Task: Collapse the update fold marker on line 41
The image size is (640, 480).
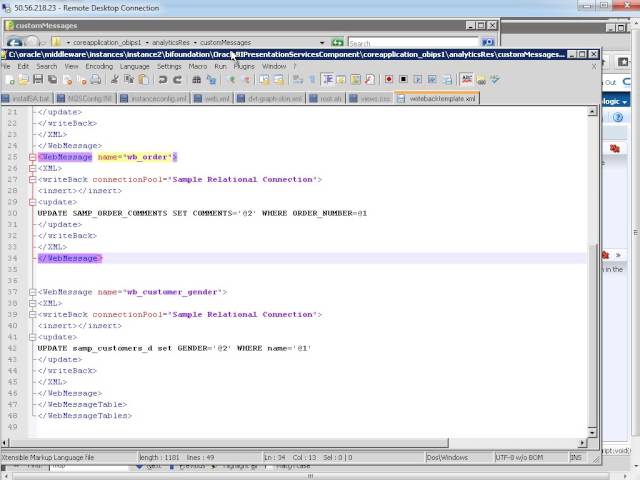Action: (x=33, y=337)
